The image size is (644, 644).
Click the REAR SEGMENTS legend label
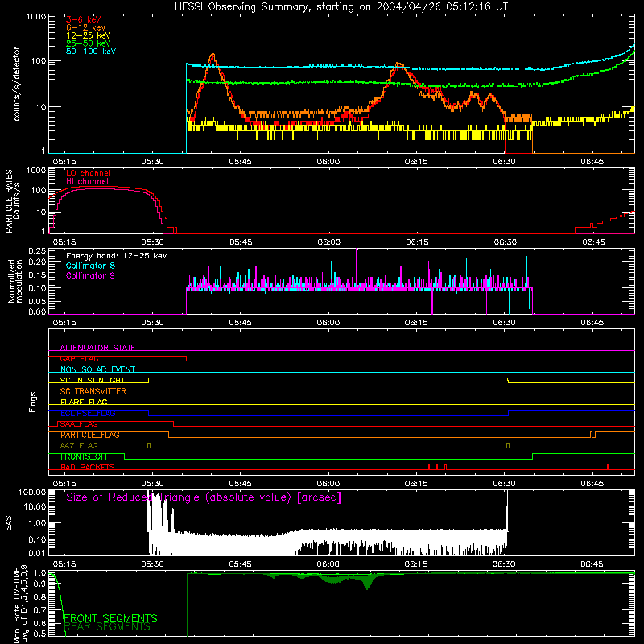108,628
